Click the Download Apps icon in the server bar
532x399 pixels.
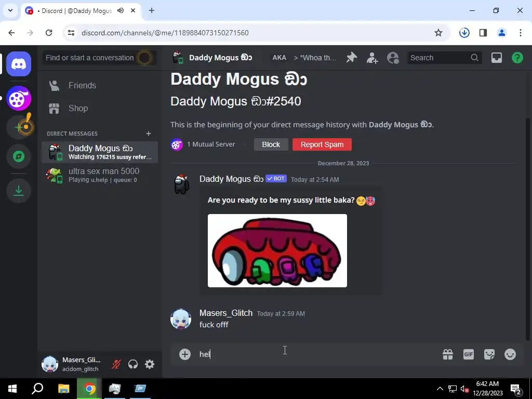coord(19,191)
